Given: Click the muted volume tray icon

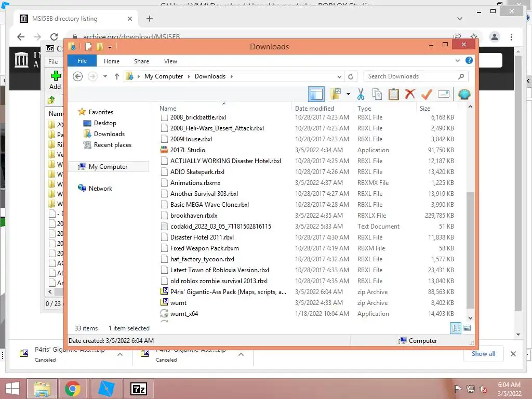Looking at the screenshot, I should coord(483,389).
